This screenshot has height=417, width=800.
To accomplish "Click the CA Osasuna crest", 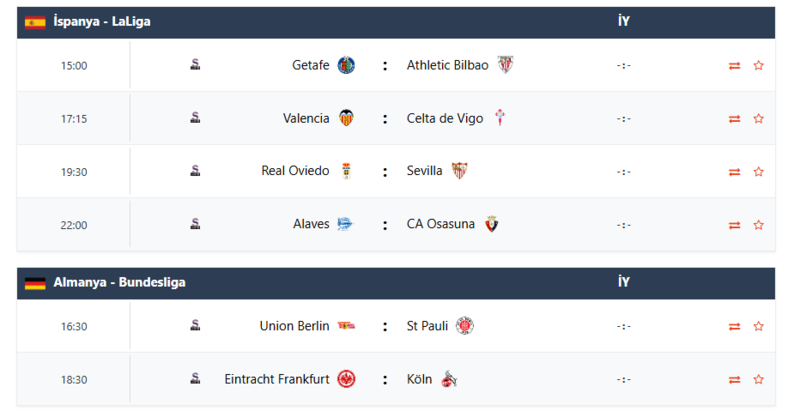I will pos(491,224).
